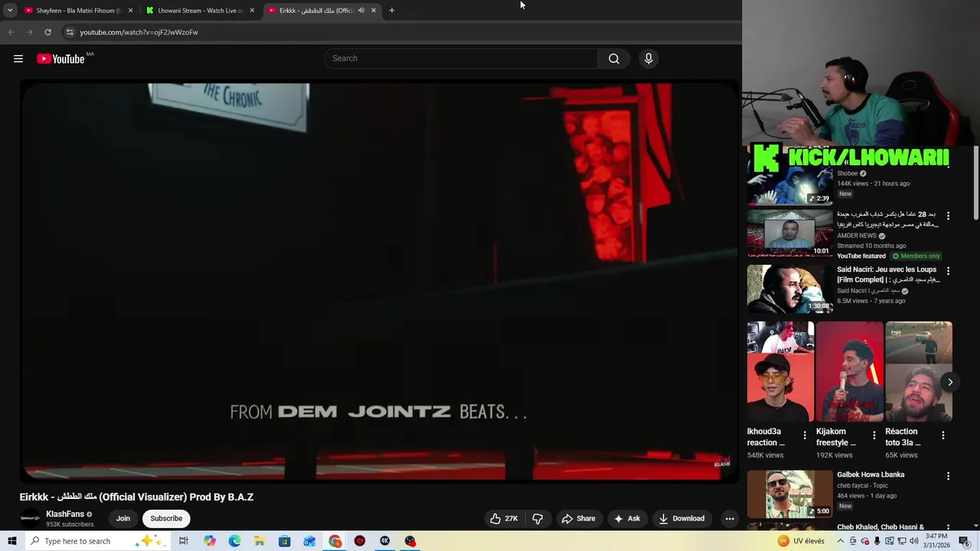
Task: Open the KlashFans channel name link
Action: [x=65, y=514]
